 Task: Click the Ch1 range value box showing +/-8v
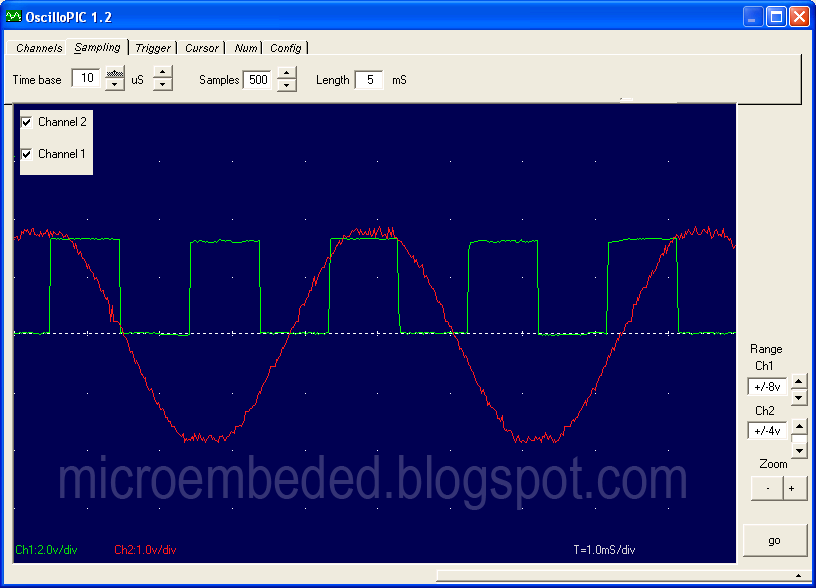pos(769,384)
